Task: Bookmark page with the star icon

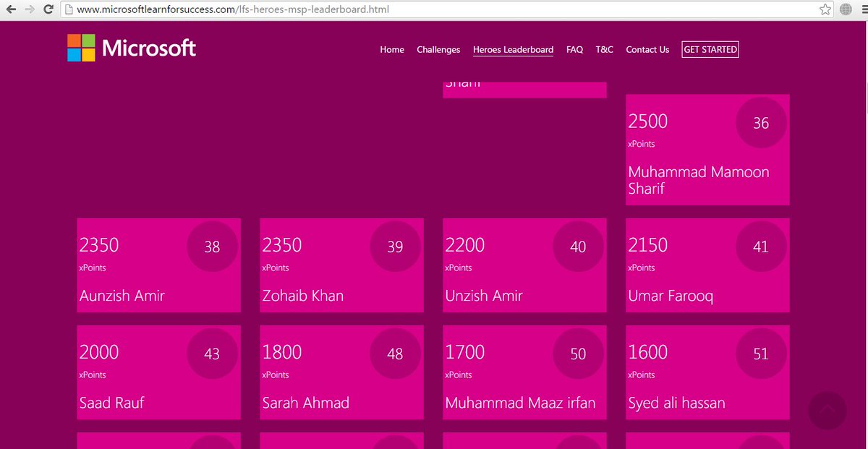Action: (x=825, y=10)
